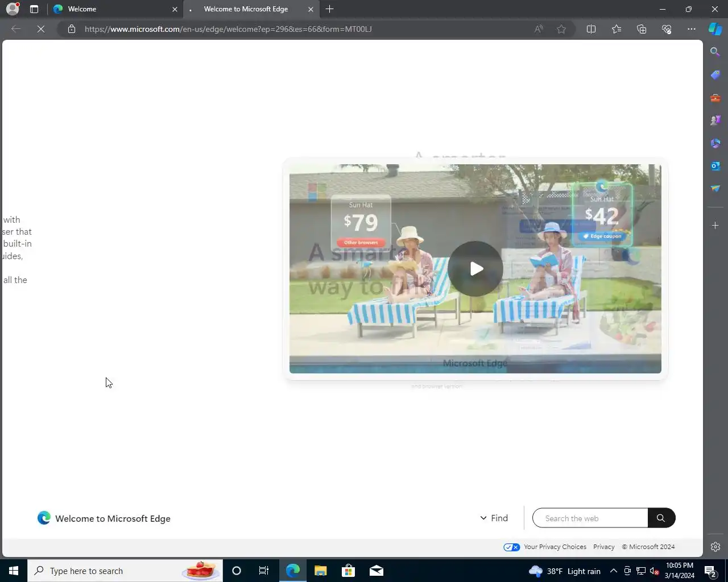Open Mail app from taskbar
Screen dimensions: 728x582
[377, 571]
